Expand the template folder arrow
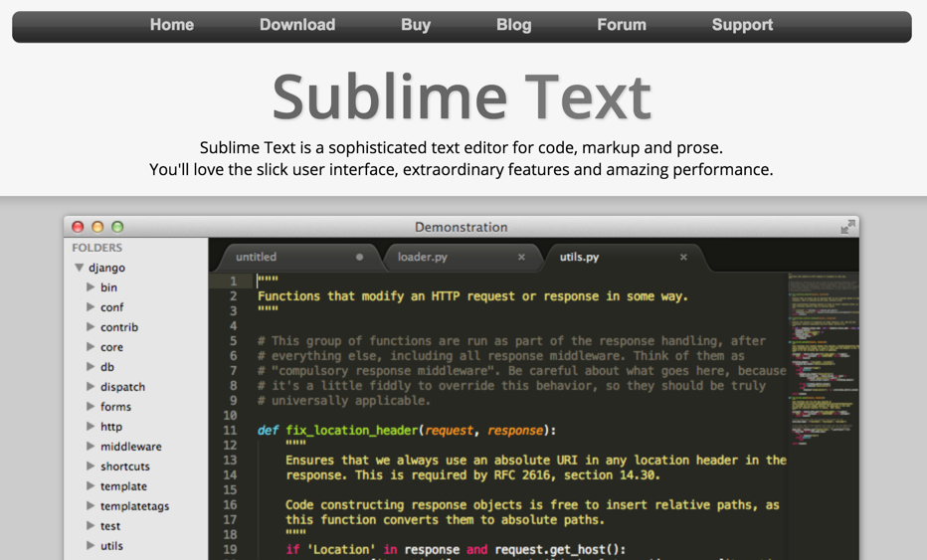This screenshot has height=560, width=927. pyautogui.click(x=91, y=486)
